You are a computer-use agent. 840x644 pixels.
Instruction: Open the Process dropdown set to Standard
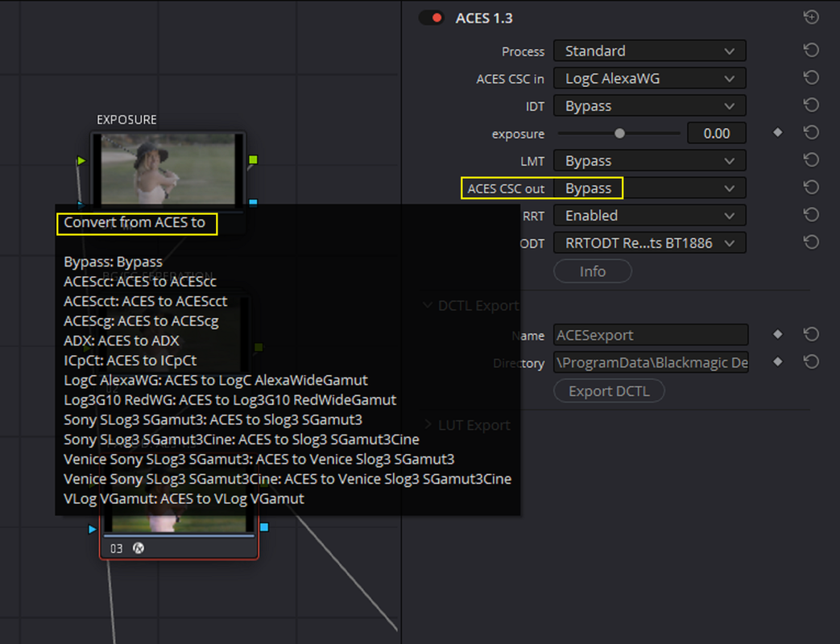tap(649, 51)
